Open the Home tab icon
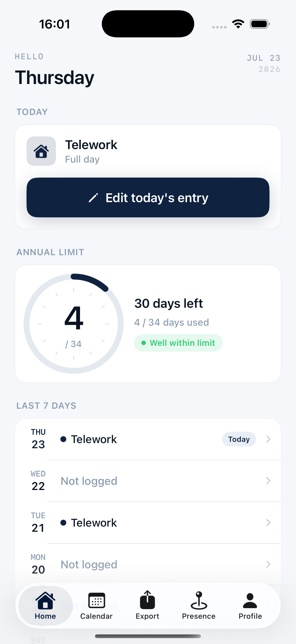Screen dimensions: 296x644 45,600
